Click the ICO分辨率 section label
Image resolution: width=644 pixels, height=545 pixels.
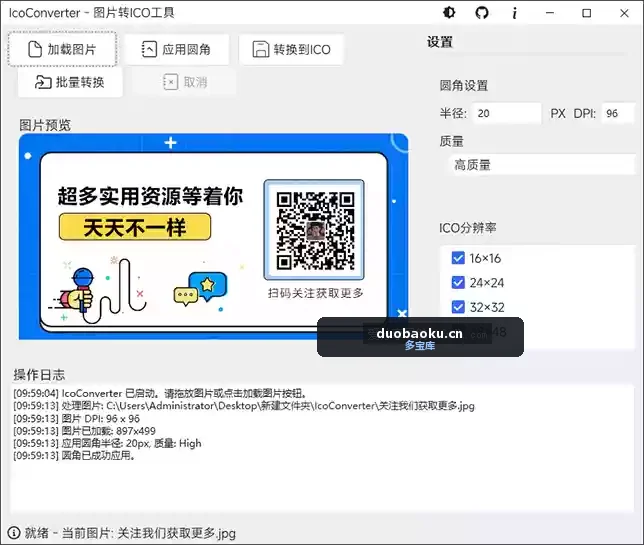(x=467, y=228)
